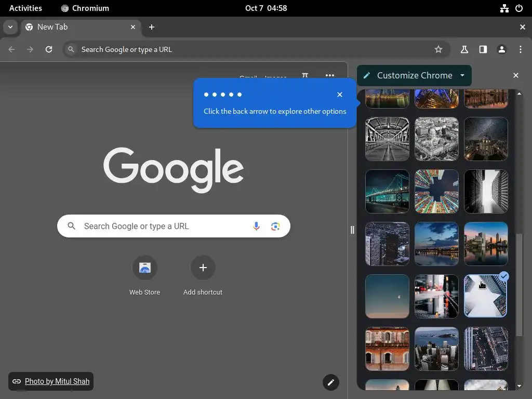The width and height of the screenshot is (532, 399).
Task: Close the Customize Chrome side panel
Action: coord(516,75)
